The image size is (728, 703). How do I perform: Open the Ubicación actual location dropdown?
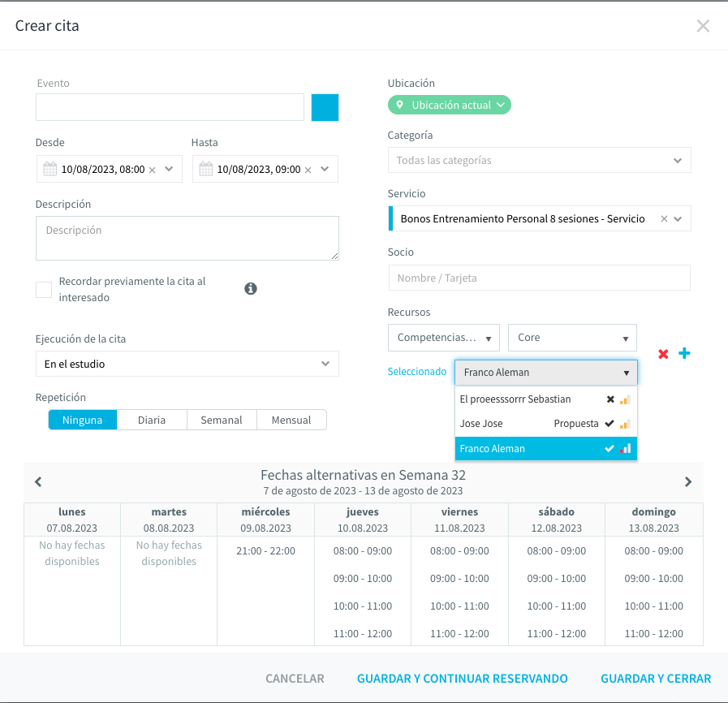point(450,105)
